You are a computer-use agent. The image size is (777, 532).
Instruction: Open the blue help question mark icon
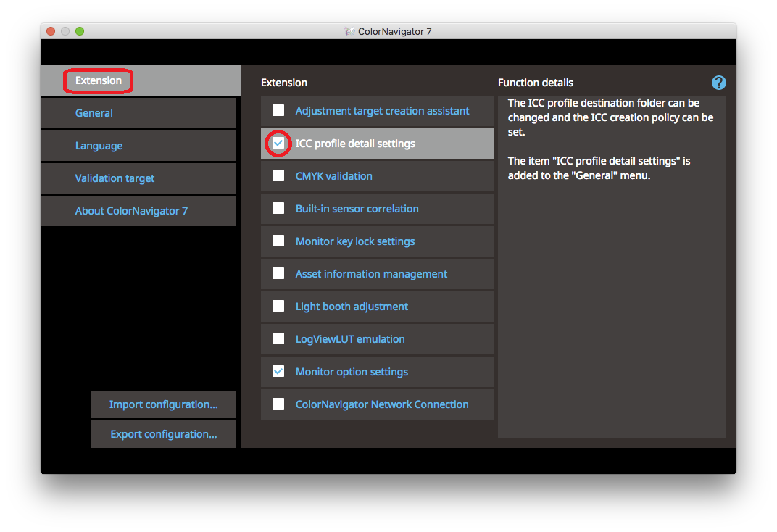click(718, 83)
